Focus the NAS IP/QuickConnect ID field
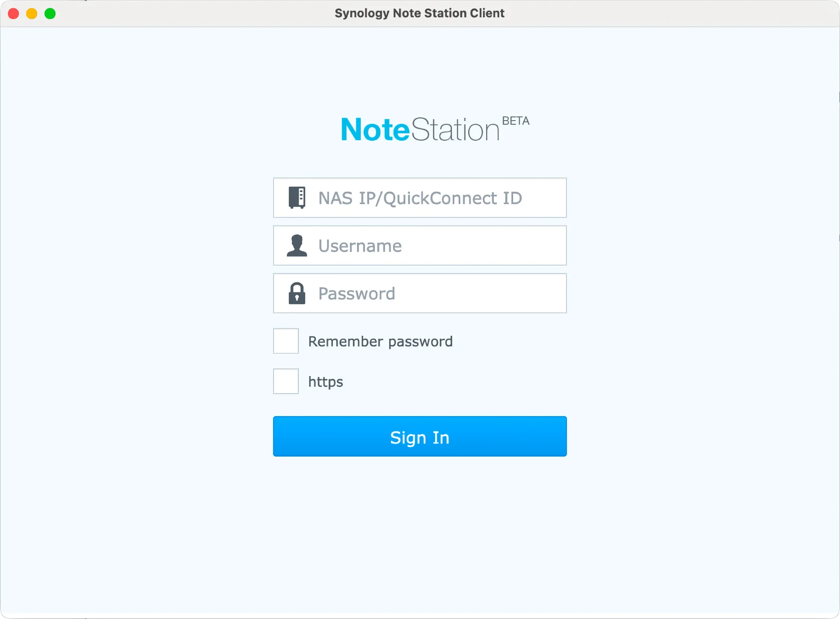The image size is (840, 619). (x=420, y=198)
